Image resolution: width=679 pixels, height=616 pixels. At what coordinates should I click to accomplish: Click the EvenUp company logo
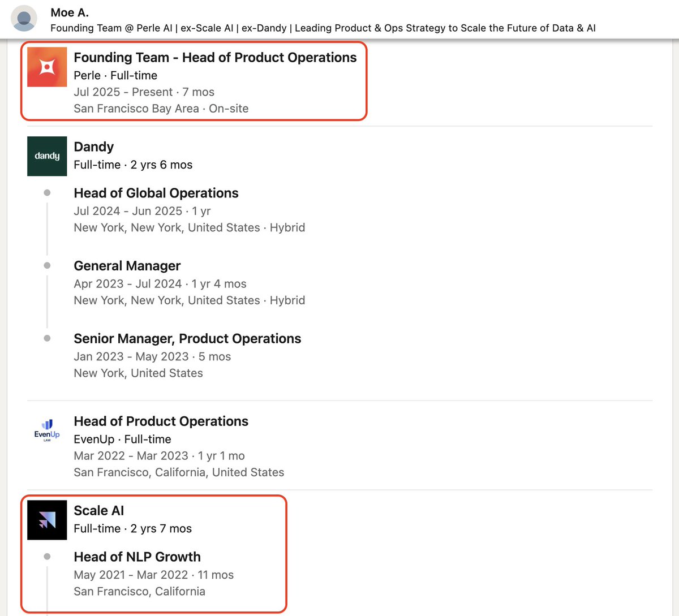point(47,431)
